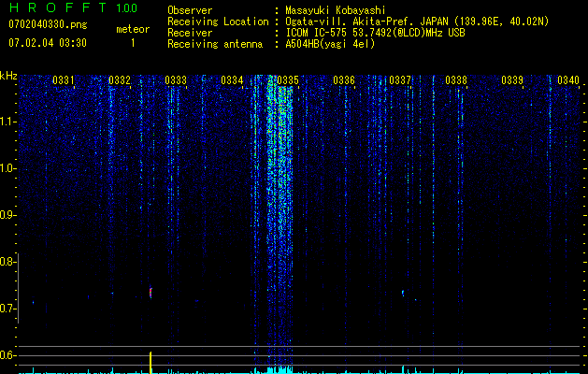Click the 0335 time marker
The height and width of the screenshot is (374, 588).
288,80
